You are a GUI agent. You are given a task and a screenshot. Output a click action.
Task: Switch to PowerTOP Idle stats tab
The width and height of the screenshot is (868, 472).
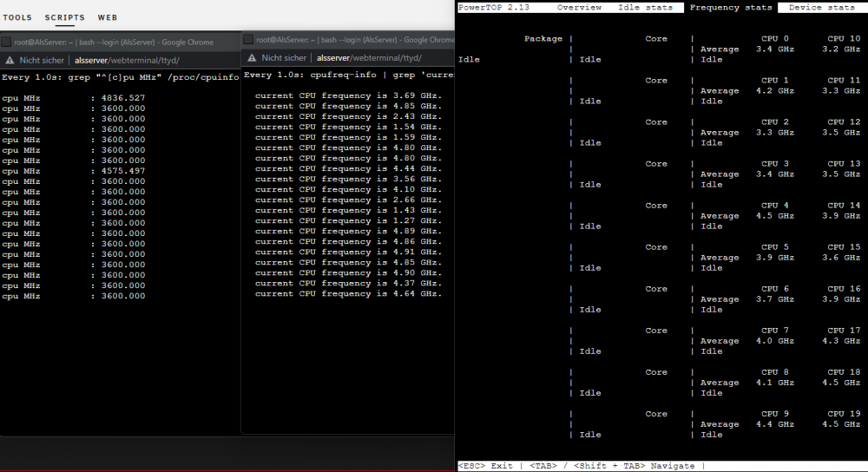click(646, 8)
